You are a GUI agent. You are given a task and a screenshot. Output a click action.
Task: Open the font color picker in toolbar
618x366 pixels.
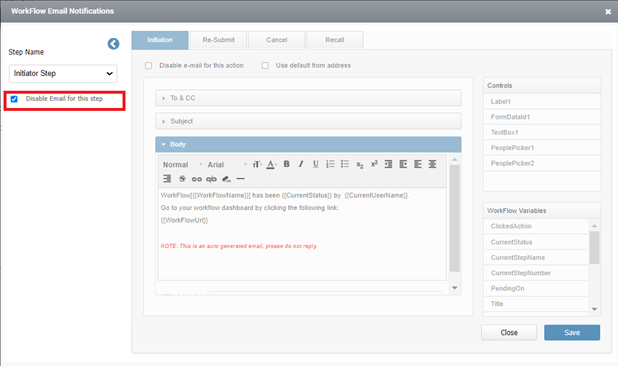click(x=272, y=164)
